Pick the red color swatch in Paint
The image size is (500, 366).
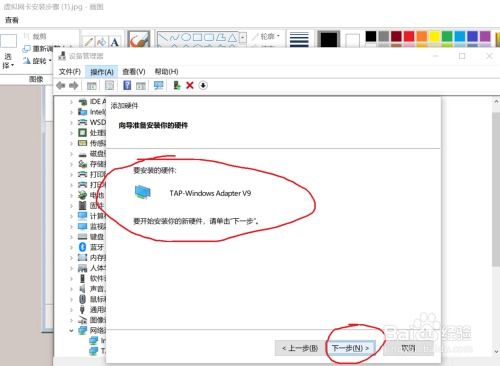[409, 36]
